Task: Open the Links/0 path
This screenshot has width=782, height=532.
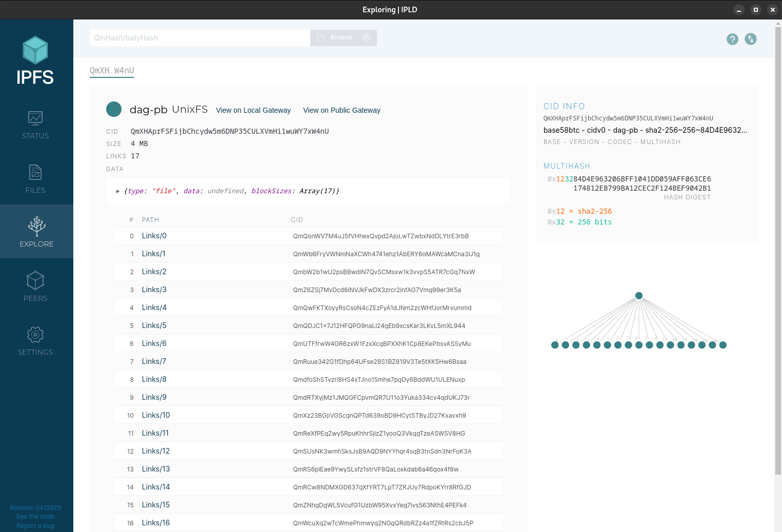Action: click(x=154, y=236)
